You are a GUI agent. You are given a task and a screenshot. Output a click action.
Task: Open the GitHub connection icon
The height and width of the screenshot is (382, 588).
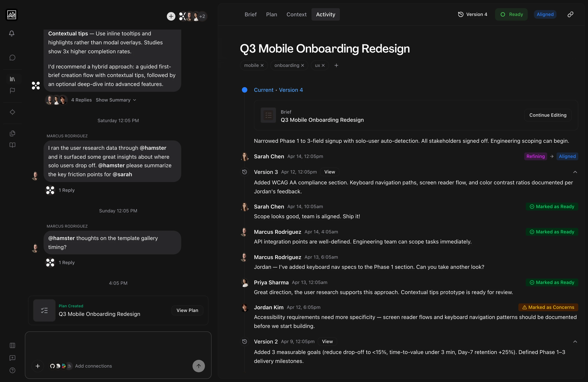[x=52, y=366]
